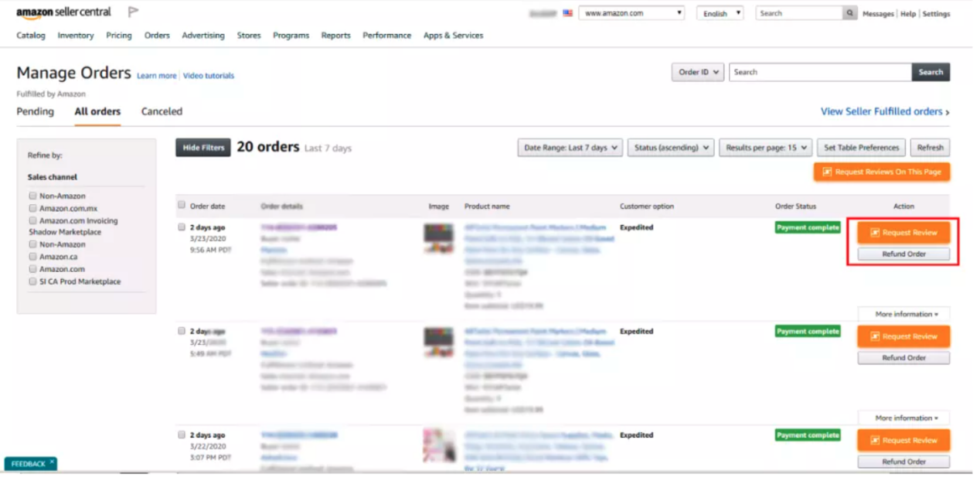Screen dimensions: 980x484
Task: Open the Learn more link
Action: pos(157,76)
